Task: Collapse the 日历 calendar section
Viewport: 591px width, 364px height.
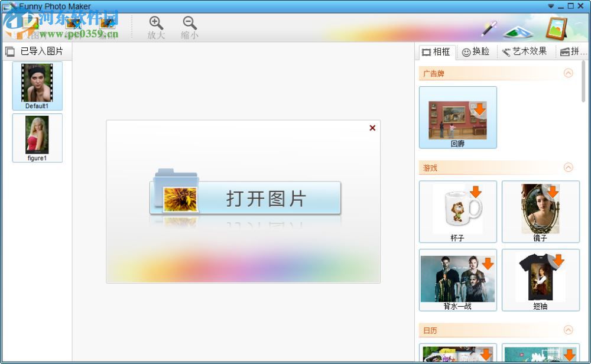Action: point(569,330)
